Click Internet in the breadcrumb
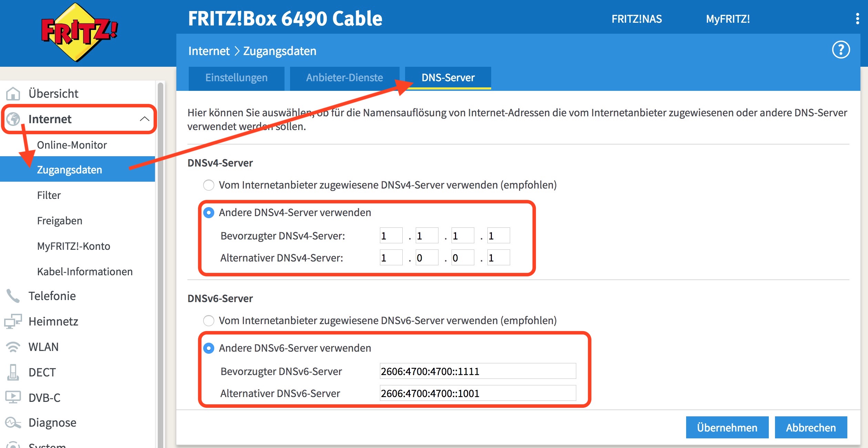 [x=209, y=51]
